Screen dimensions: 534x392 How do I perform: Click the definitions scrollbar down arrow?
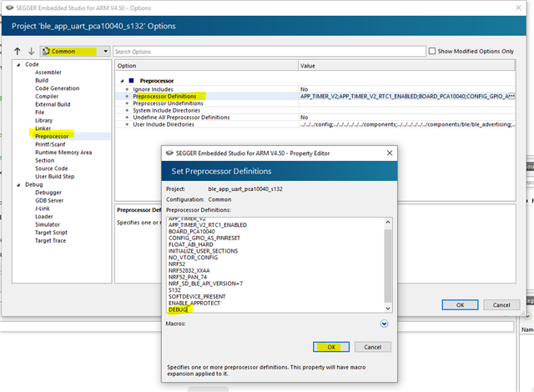pyautogui.click(x=388, y=309)
